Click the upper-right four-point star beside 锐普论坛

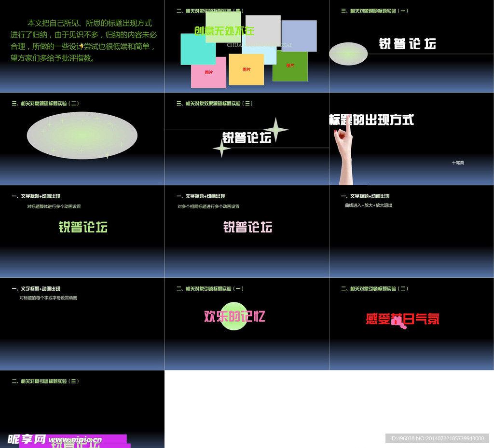[275, 129]
